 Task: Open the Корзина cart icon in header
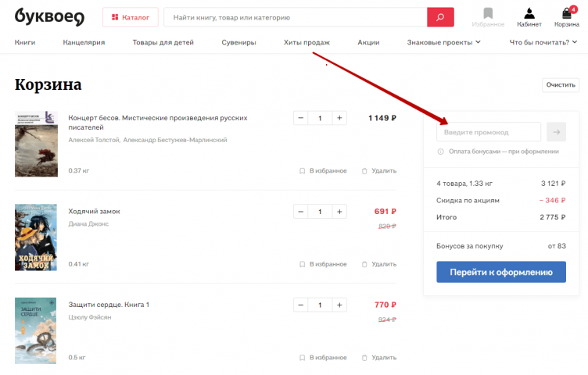567,16
